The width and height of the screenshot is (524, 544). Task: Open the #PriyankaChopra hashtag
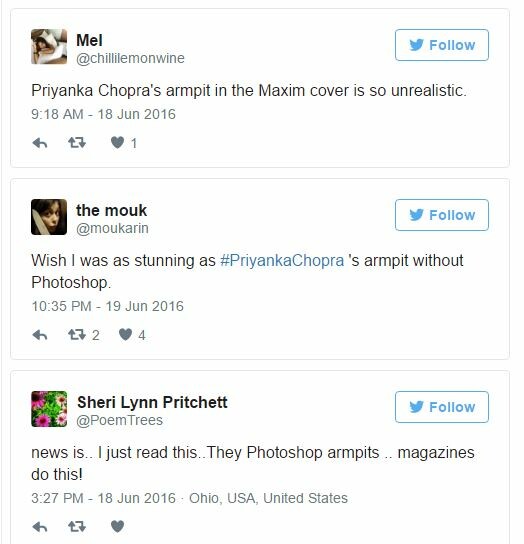pos(282,260)
